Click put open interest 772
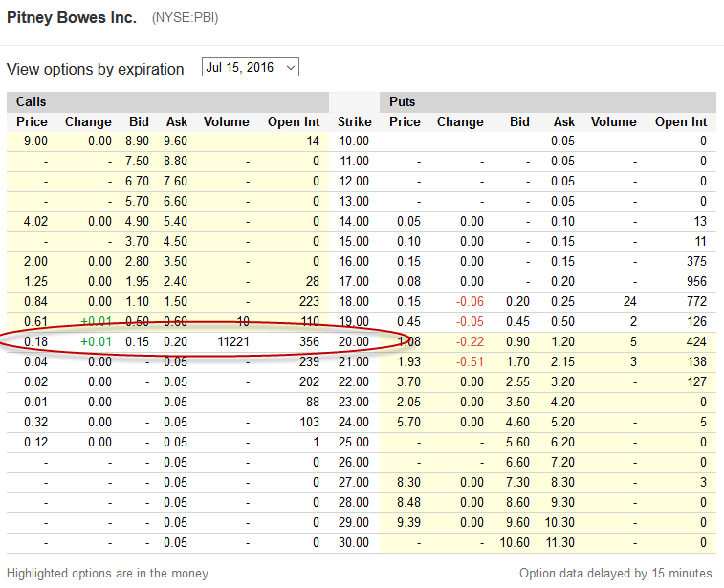Viewport: 724px width, 588px height. (x=696, y=301)
